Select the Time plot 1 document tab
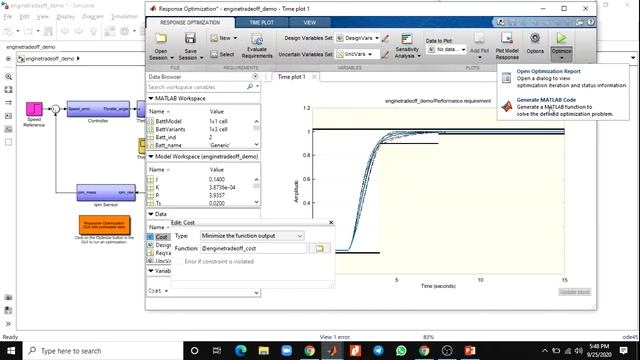Image resolution: width=640 pixels, height=360 pixels. 291,77
